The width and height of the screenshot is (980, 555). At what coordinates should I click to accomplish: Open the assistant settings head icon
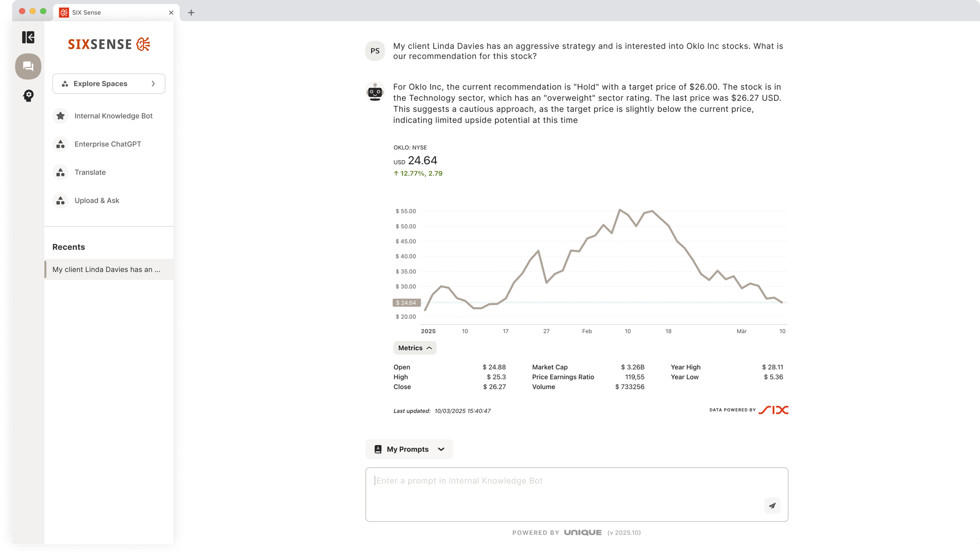[x=28, y=96]
